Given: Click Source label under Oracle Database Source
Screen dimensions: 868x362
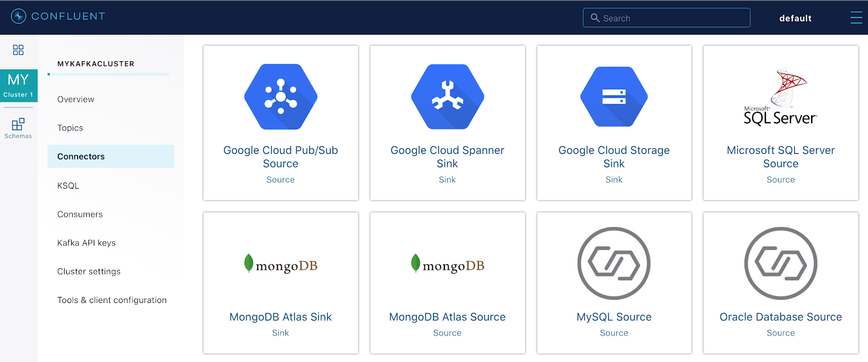Looking at the screenshot, I should (781, 333).
